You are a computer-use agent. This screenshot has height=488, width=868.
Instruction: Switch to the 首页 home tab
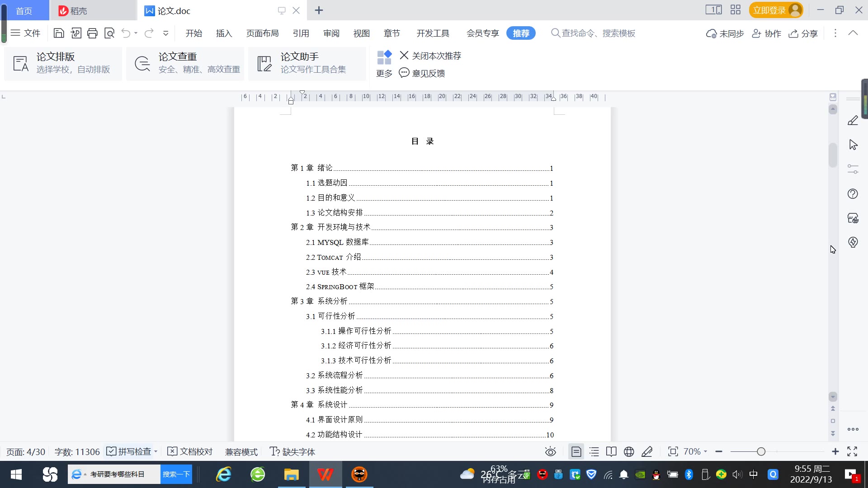click(24, 10)
